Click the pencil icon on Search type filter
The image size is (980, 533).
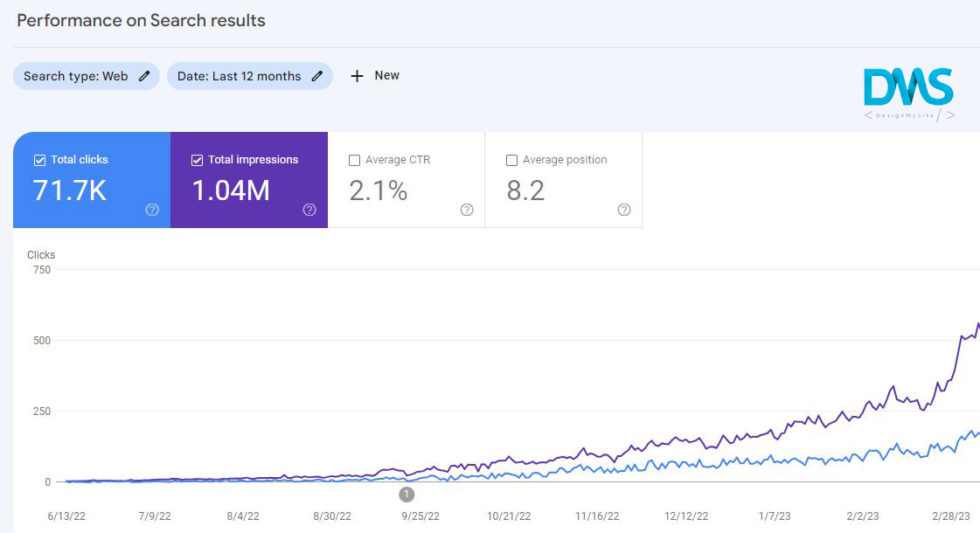pos(144,76)
